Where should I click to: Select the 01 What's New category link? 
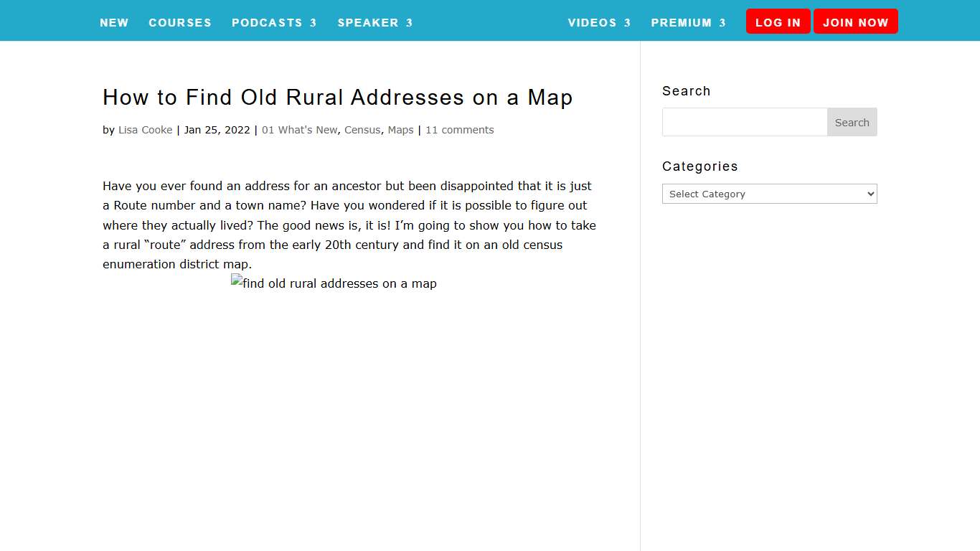point(299,130)
